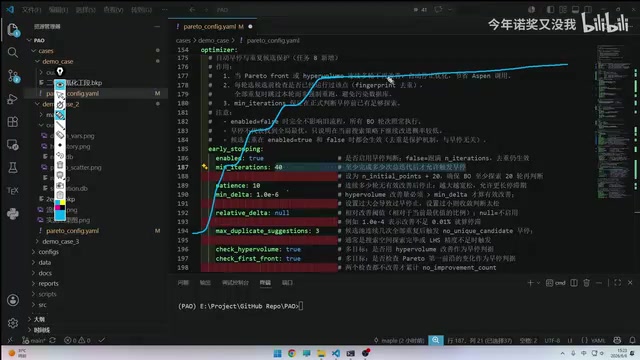This screenshot has width=640, height=360.
Task: Expand the reports folder
Action: (x=33, y=283)
